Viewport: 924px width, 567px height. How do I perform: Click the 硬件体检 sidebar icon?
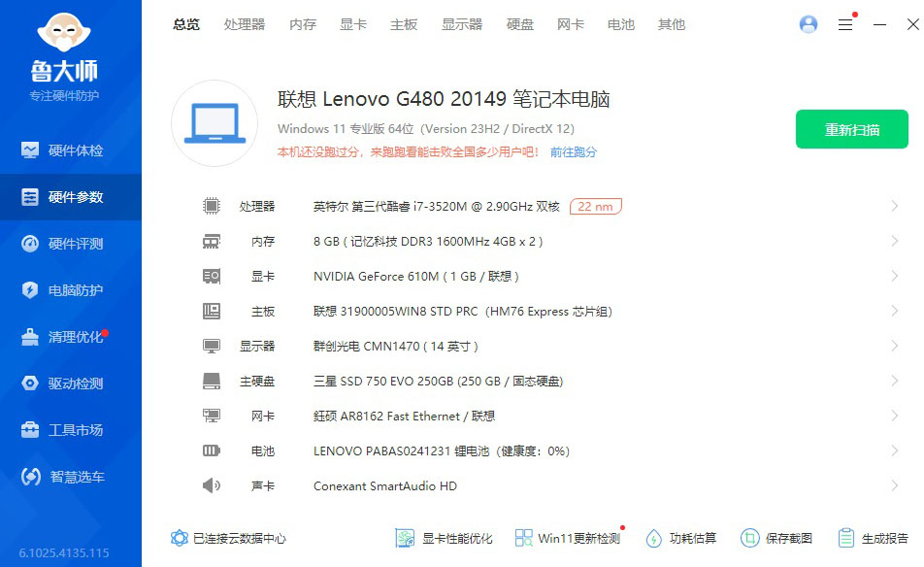(30, 150)
